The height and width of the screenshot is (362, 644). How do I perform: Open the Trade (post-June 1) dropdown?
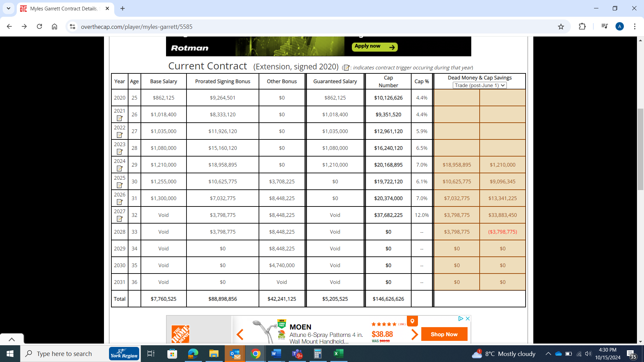pos(479,85)
